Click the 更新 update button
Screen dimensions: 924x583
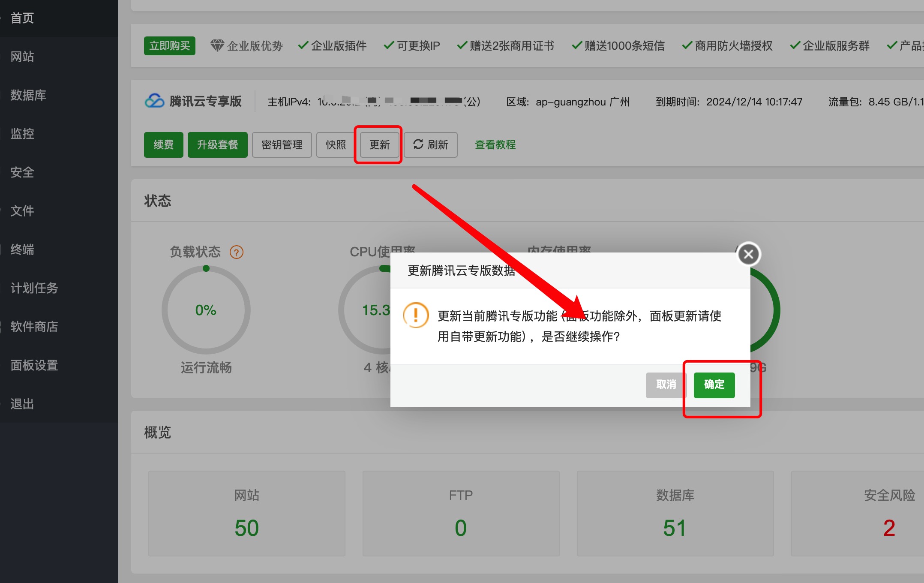[380, 145]
